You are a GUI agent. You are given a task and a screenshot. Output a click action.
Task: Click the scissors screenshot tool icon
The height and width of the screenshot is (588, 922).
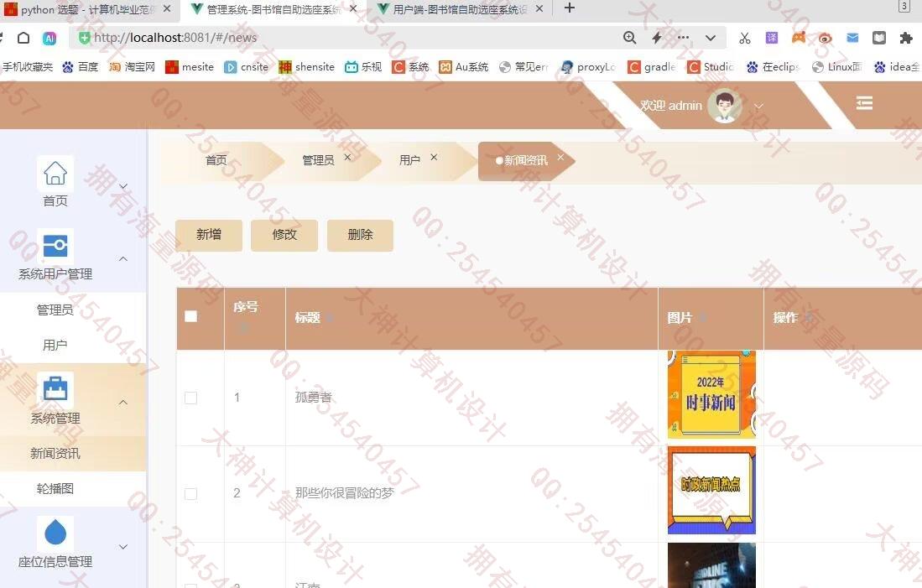[744, 39]
